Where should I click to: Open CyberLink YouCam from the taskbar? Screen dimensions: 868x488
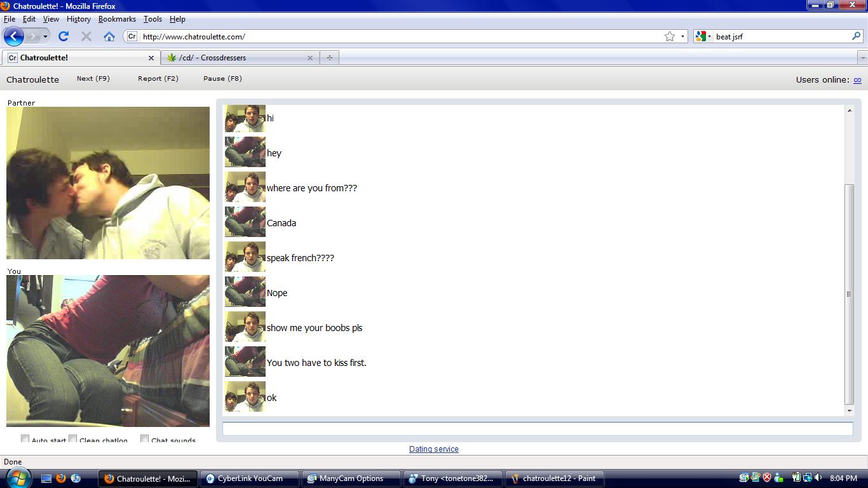click(250, 478)
